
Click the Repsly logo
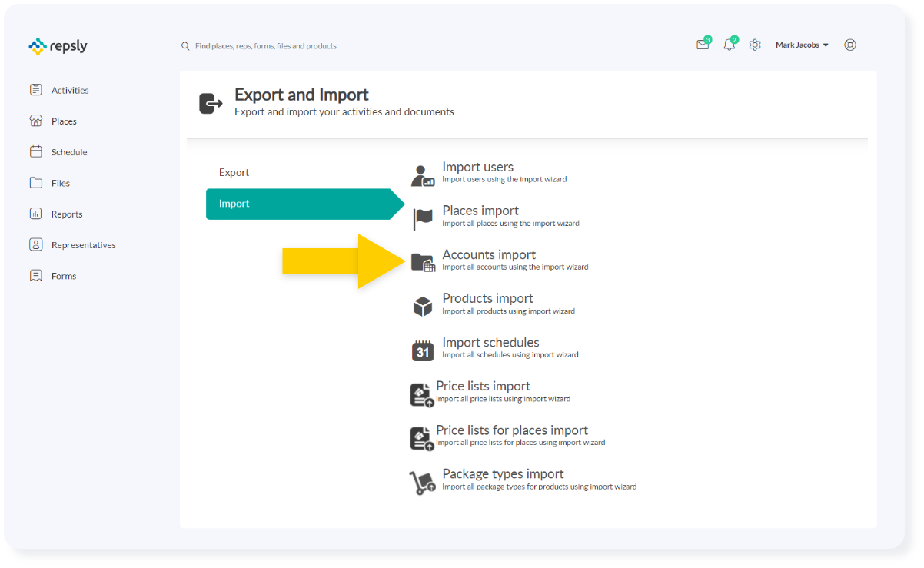point(58,46)
